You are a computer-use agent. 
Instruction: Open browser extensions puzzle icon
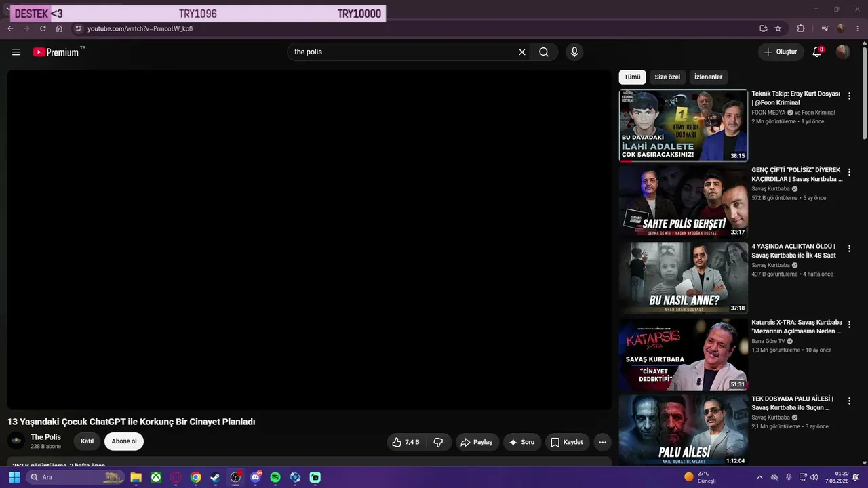801,28
